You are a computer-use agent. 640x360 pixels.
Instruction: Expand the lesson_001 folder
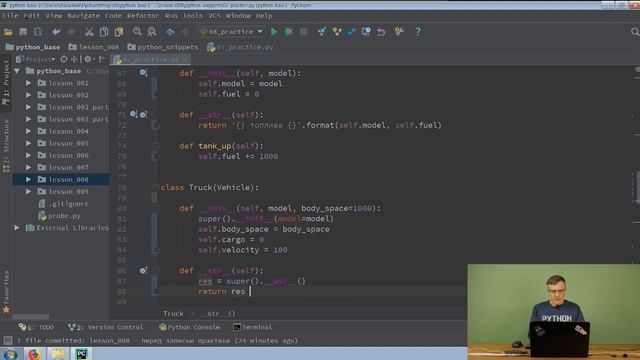tap(29, 83)
